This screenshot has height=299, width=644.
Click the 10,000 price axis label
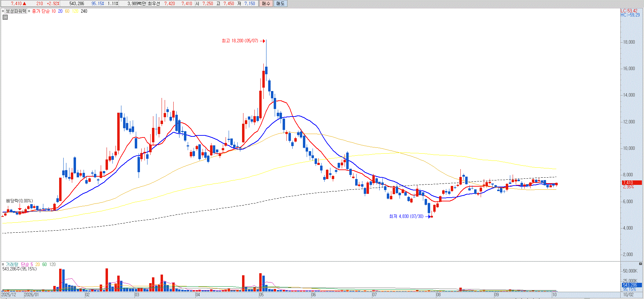[629, 148]
